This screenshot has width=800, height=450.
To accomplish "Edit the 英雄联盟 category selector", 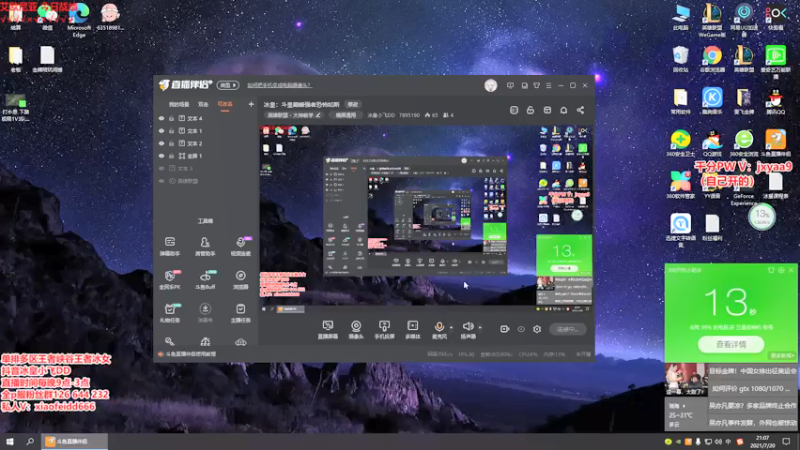I will click(x=294, y=115).
